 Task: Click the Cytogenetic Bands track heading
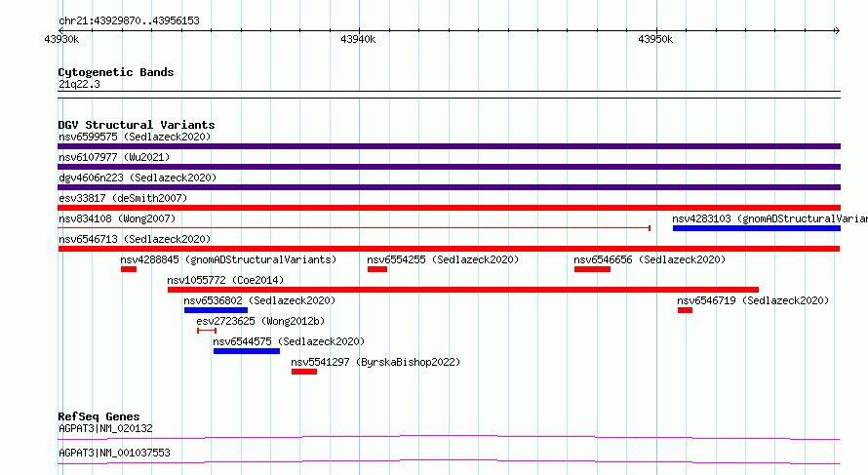click(x=116, y=72)
